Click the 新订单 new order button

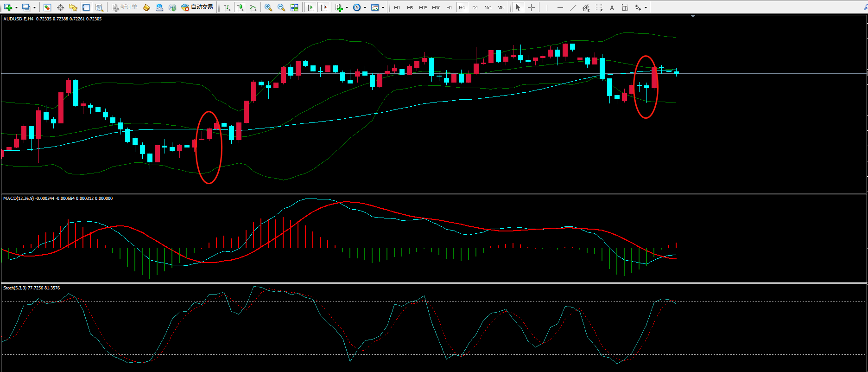pyautogui.click(x=124, y=7)
